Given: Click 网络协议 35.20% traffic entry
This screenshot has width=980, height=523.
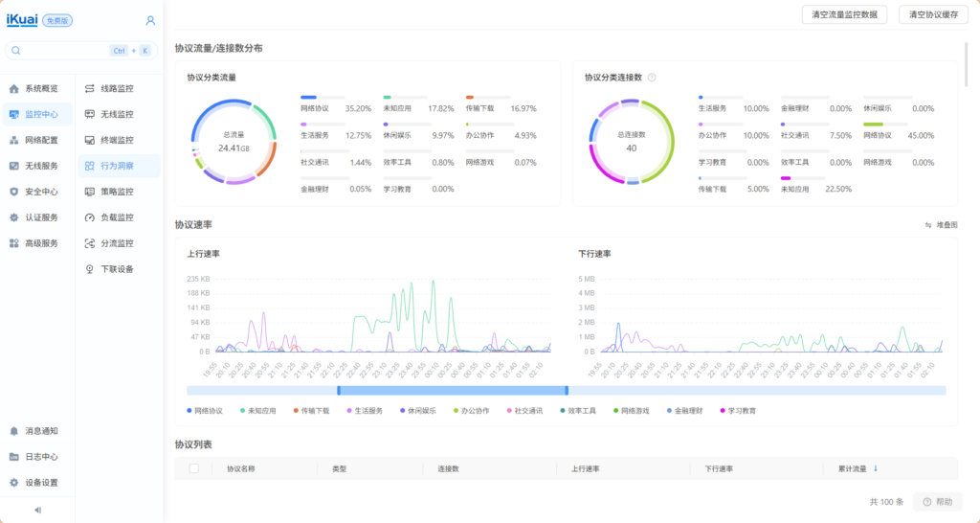Looking at the screenshot, I should point(336,103).
